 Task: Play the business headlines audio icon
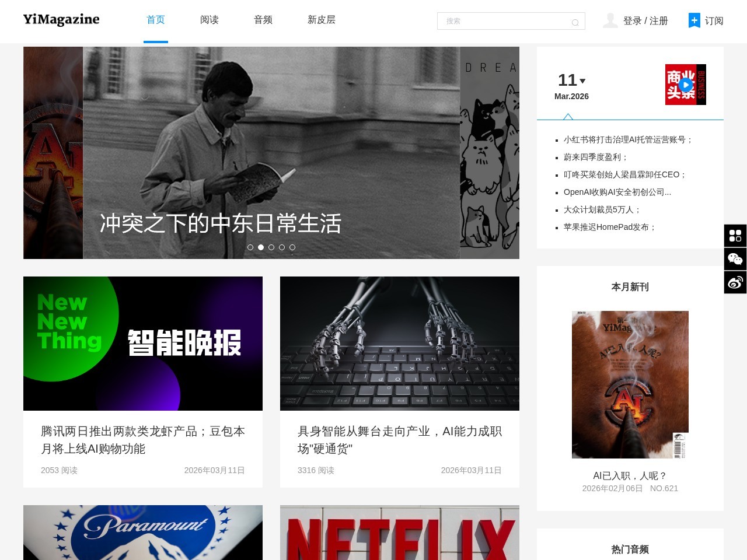click(x=685, y=85)
